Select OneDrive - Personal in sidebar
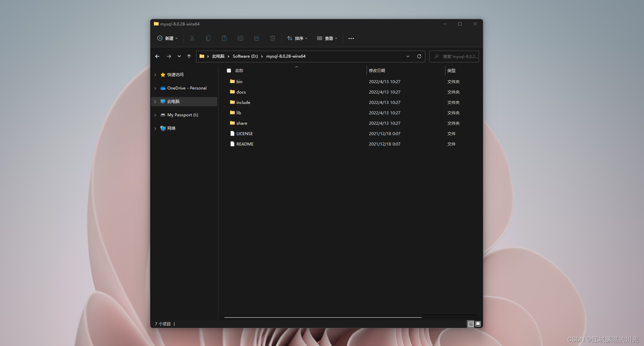The image size is (644, 346). coord(187,88)
